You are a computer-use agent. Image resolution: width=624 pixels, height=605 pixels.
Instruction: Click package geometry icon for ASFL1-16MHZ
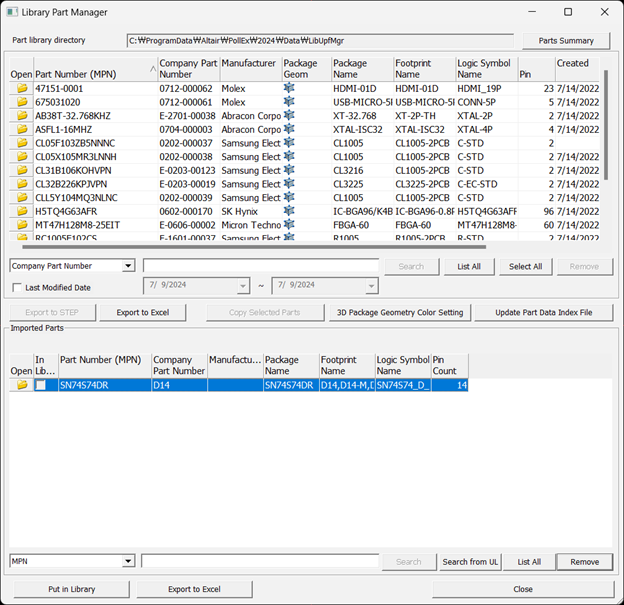click(289, 129)
